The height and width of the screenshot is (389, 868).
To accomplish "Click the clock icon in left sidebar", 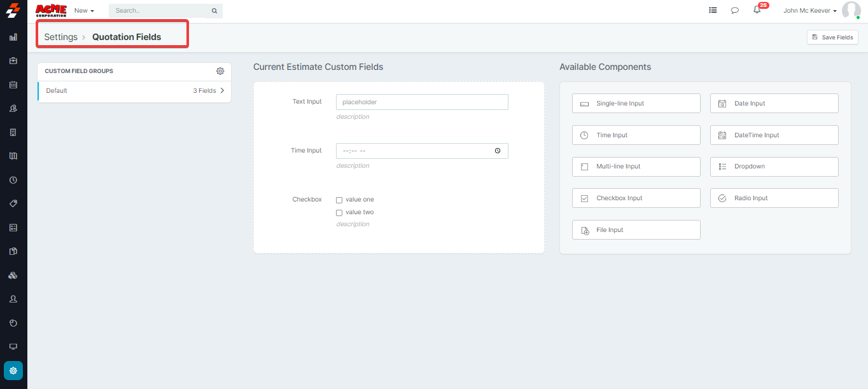I will [x=13, y=180].
